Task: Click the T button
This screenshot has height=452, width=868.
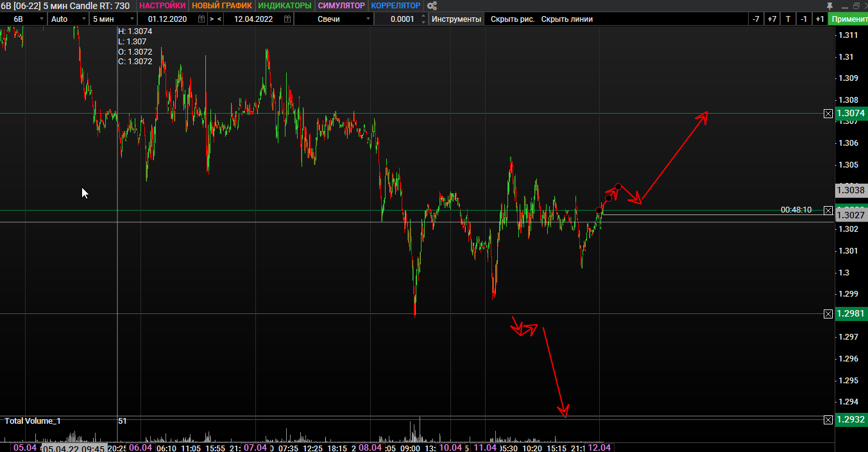Action: [788, 19]
